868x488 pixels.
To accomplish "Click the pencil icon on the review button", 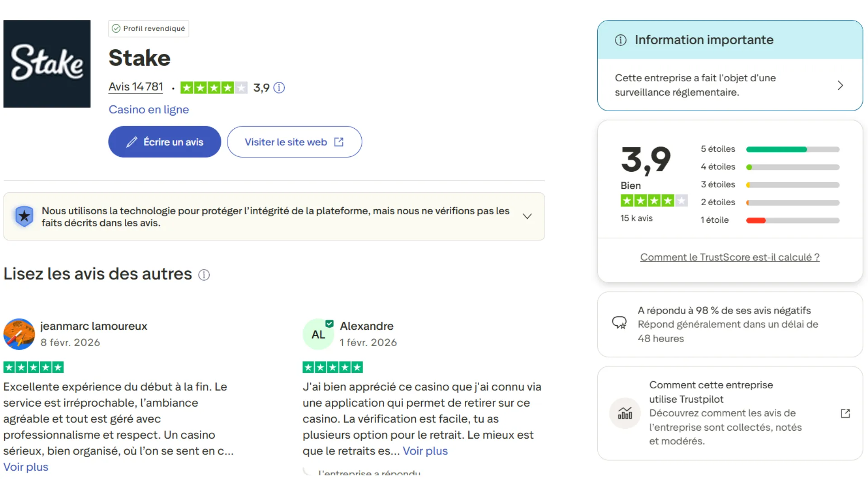I will tap(132, 141).
